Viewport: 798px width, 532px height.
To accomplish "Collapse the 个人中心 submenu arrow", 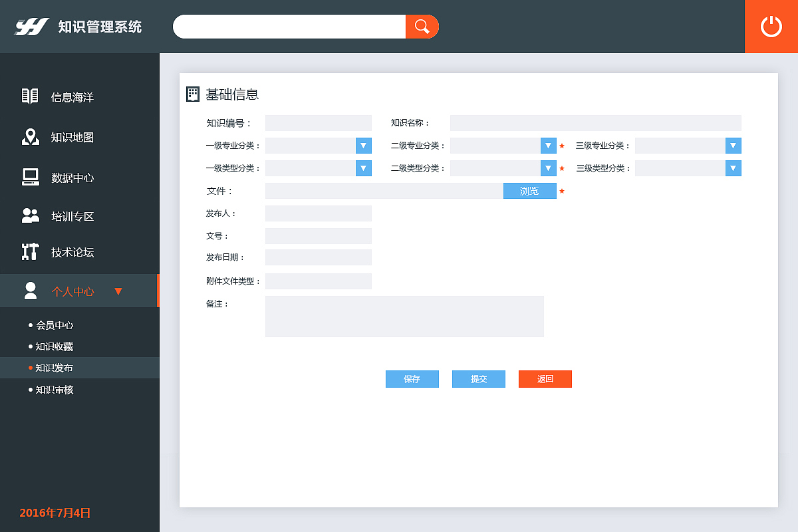I will 118,291.
